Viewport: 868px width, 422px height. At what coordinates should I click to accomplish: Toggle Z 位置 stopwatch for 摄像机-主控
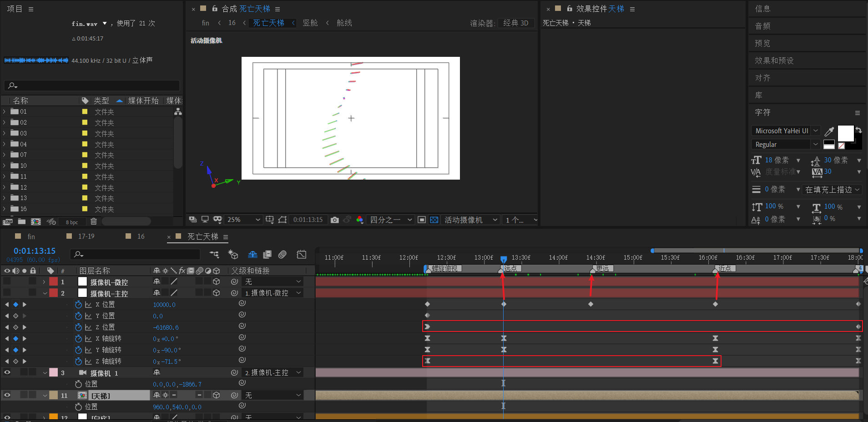78,327
